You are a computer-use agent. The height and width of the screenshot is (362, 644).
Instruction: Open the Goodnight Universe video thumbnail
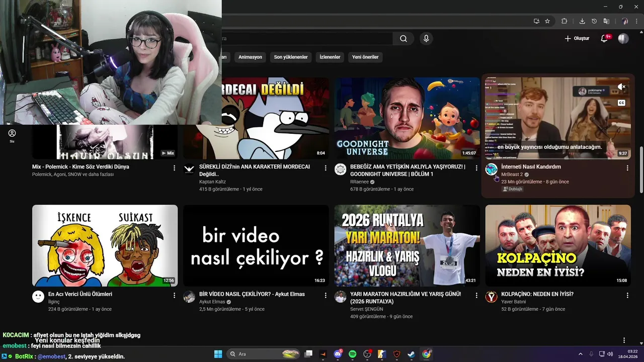coord(407,118)
